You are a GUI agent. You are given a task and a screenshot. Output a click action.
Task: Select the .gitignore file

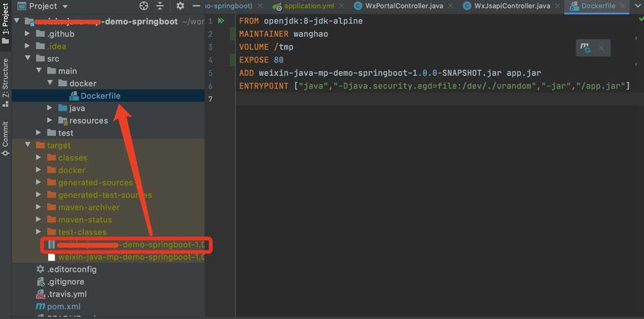66,282
